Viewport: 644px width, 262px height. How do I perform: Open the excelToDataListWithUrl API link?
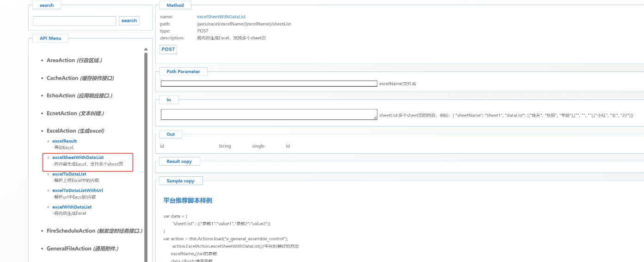click(x=77, y=190)
